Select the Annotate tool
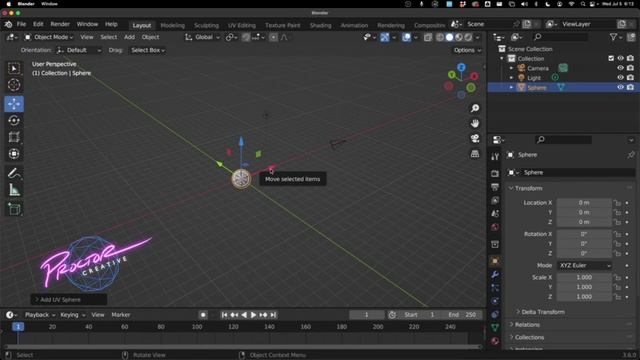 [14, 173]
